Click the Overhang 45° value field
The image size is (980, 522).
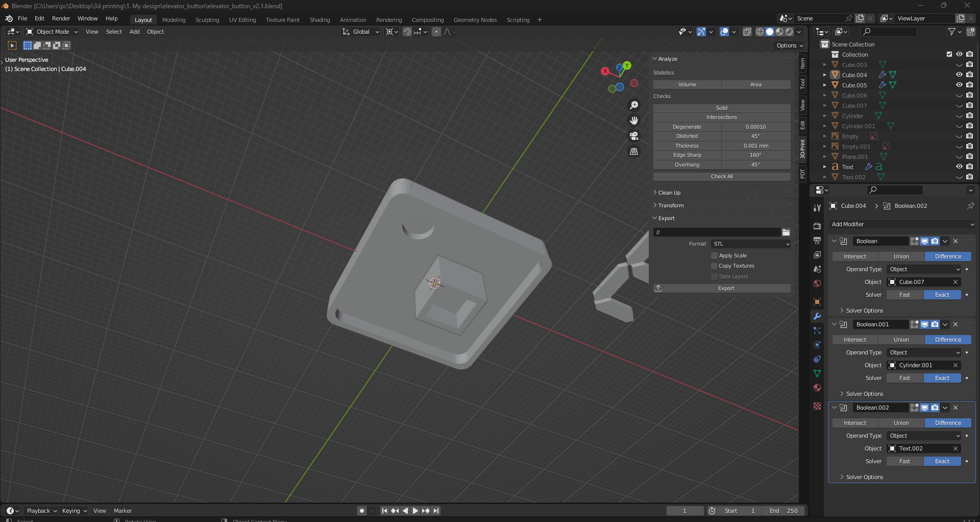tap(756, 164)
